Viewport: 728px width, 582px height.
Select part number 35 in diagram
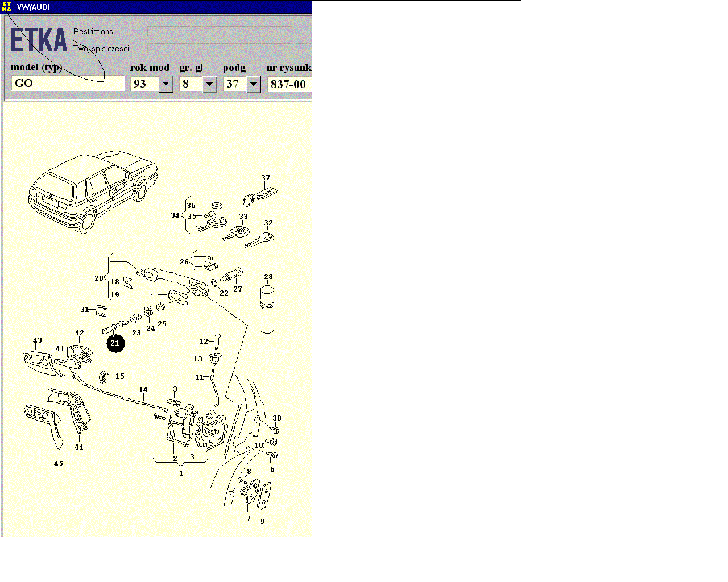click(x=192, y=217)
